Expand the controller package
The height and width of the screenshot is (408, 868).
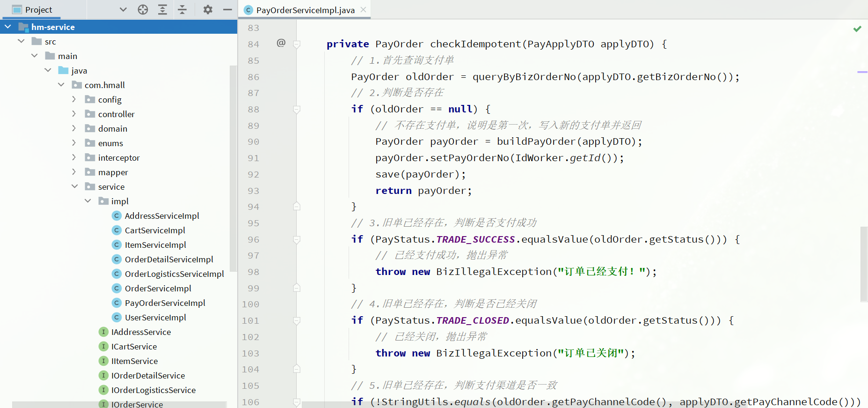(x=74, y=114)
